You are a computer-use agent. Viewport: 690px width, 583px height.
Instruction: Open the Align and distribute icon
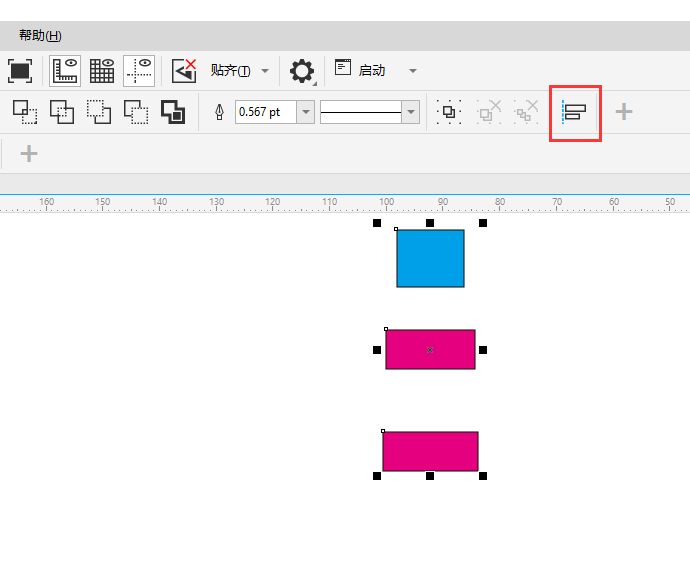pos(574,112)
